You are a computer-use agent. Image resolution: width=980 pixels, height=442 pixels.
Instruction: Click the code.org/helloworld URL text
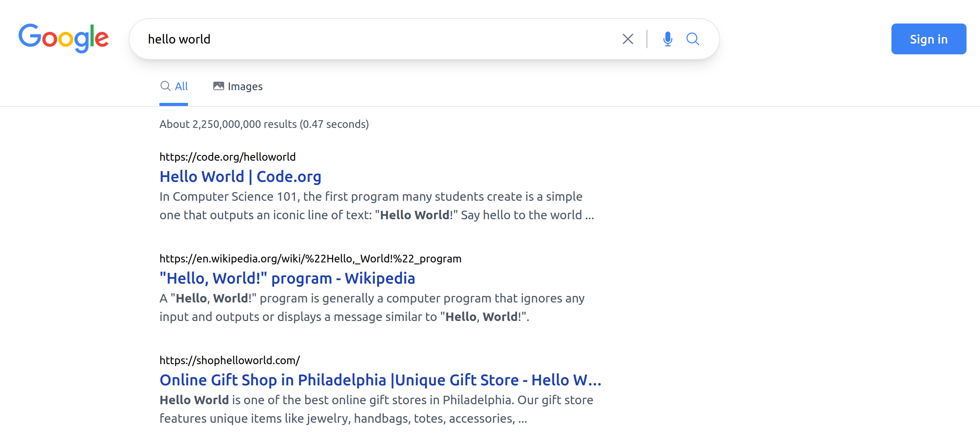click(228, 157)
